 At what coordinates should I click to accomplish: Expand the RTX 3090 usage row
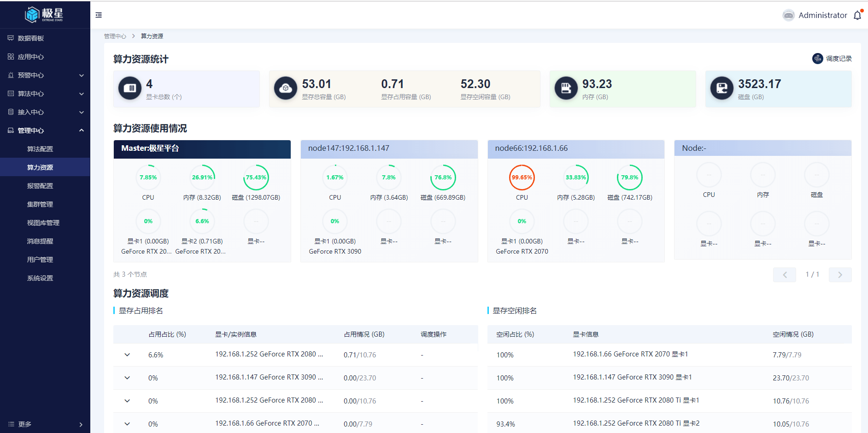tap(127, 378)
